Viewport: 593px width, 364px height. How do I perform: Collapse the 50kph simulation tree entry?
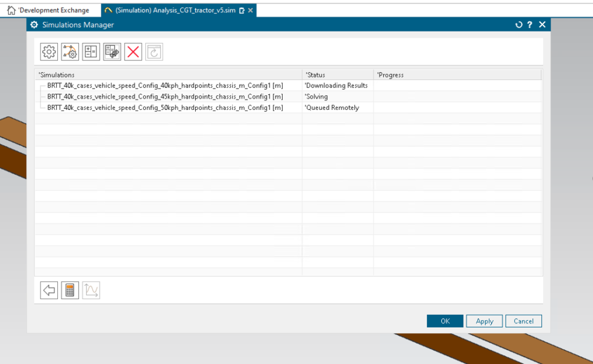(x=42, y=108)
